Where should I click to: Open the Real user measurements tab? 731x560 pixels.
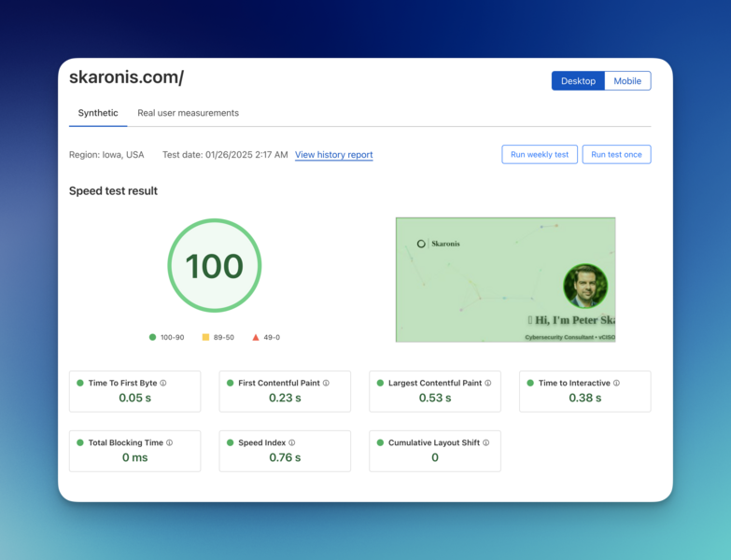click(188, 113)
